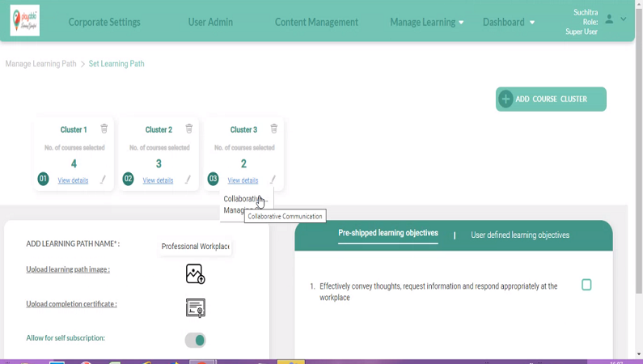Go to Manage Learning Path breadcrumb

[40, 64]
